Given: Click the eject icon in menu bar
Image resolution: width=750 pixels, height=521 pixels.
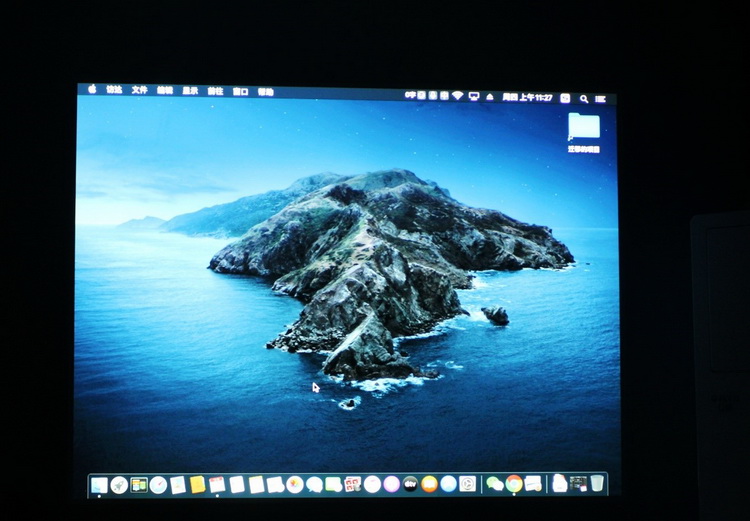Looking at the screenshot, I should (x=490, y=96).
